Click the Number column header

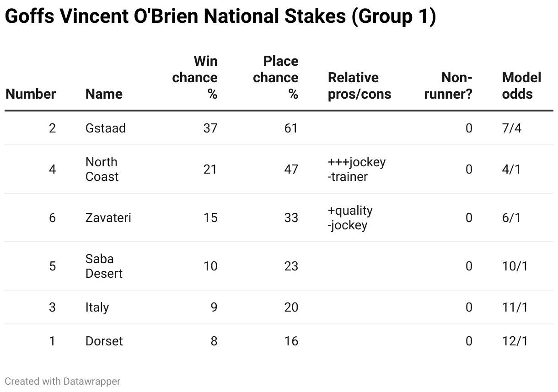tap(31, 94)
